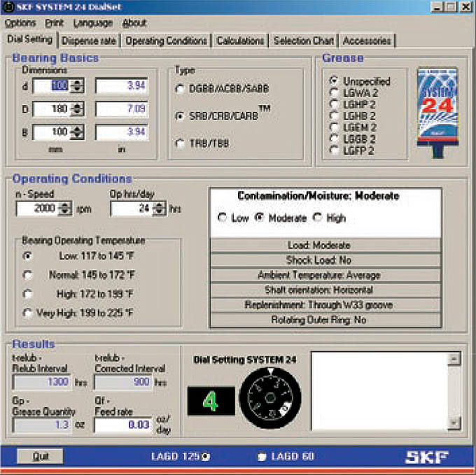476x475 pixels.
Task: Switch to the Dial Setting tab
Action: [x=29, y=39]
